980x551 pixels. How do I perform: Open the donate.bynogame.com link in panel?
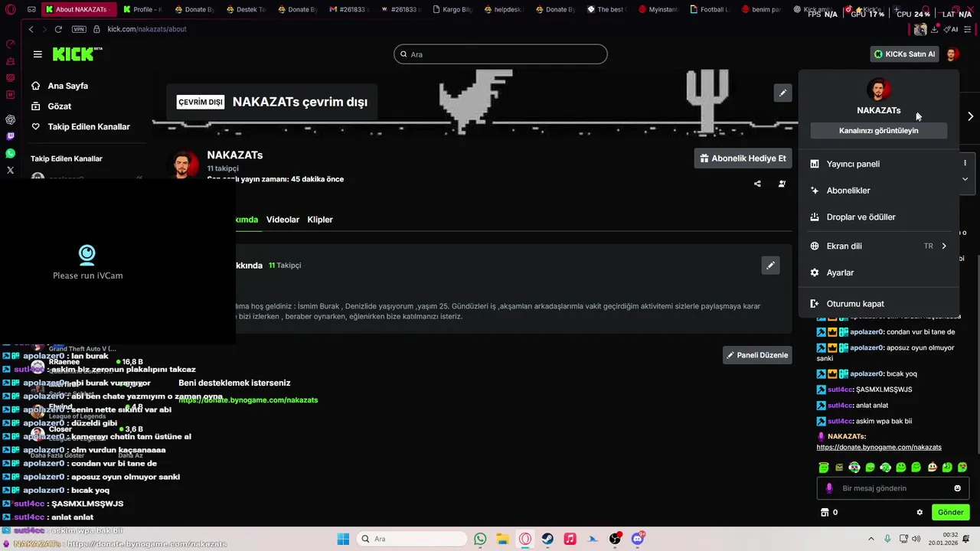[x=248, y=400]
